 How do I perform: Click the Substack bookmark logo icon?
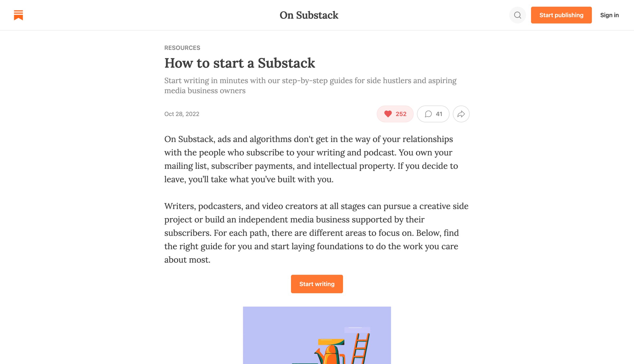pyautogui.click(x=18, y=15)
